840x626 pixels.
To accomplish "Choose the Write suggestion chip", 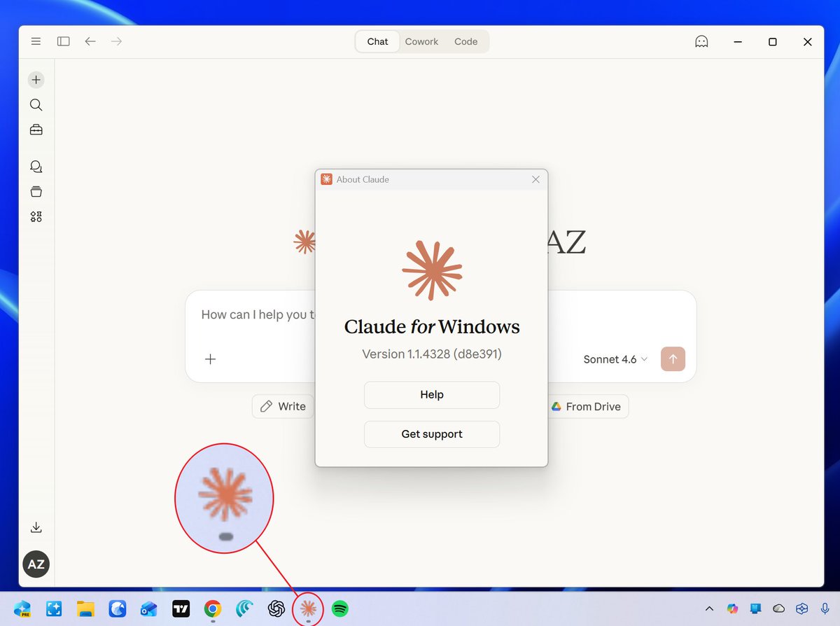I will [x=283, y=406].
